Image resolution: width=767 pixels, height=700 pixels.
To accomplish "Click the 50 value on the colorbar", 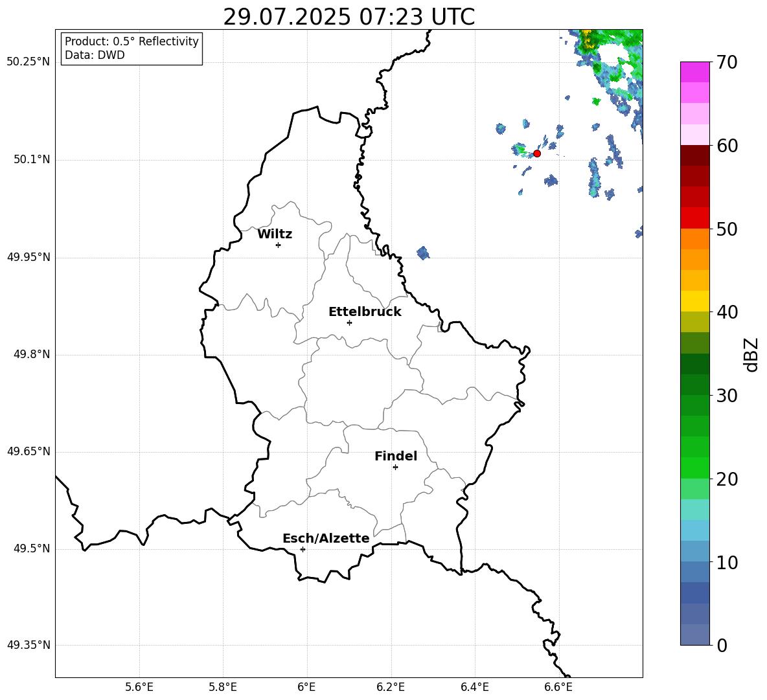I will (x=727, y=229).
